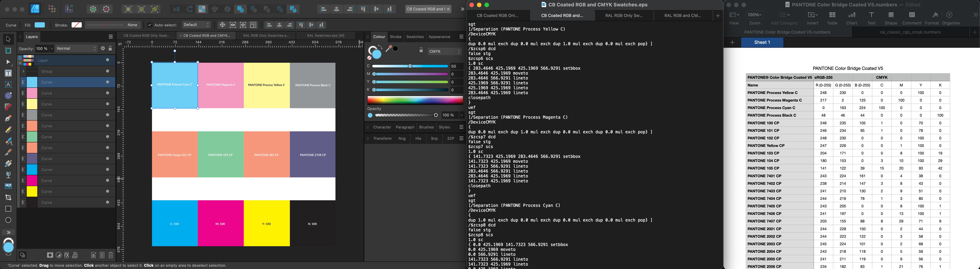Select the Pen tool in toolbar
Viewport: 980px width, 269px height.
click(x=8, y=118)
